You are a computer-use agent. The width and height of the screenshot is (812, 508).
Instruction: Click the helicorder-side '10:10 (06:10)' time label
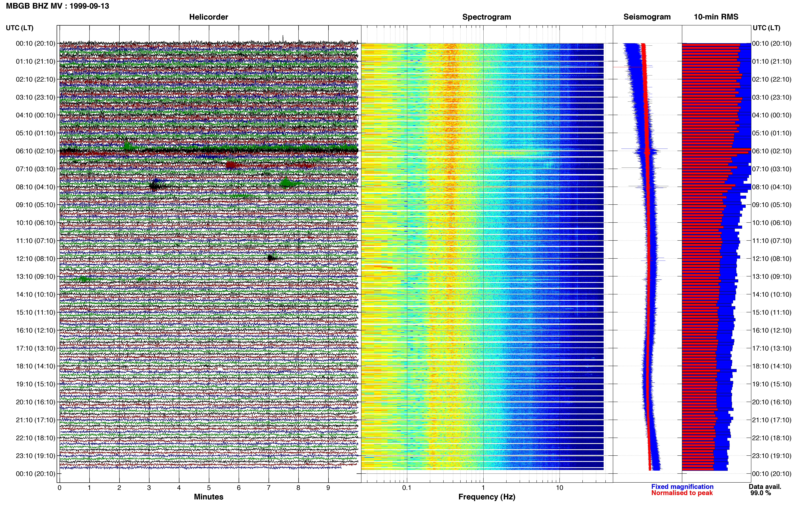click(36, 223)
